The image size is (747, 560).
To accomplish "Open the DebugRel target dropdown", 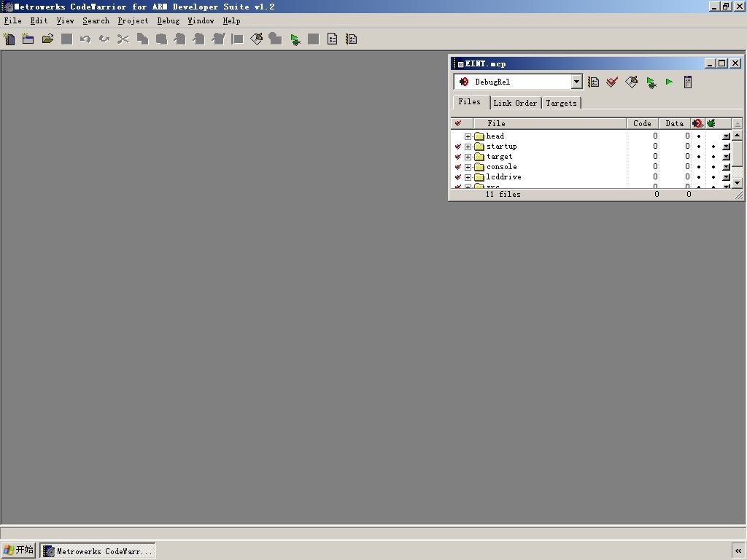I will pos(576,82).
